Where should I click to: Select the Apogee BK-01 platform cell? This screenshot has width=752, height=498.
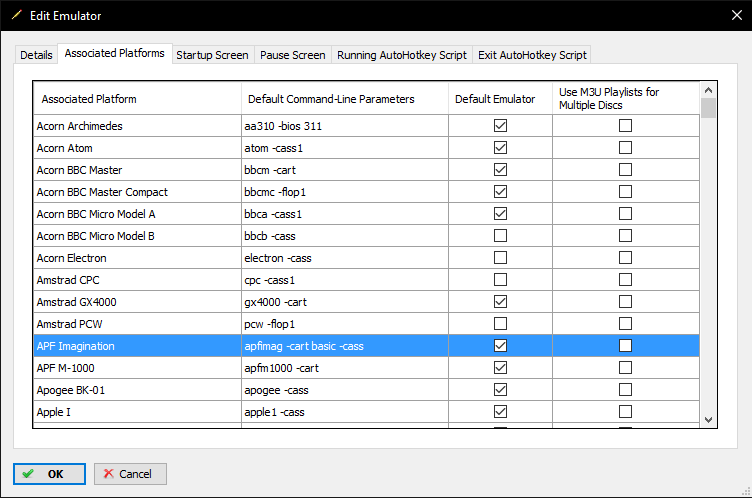coord(137,390)
